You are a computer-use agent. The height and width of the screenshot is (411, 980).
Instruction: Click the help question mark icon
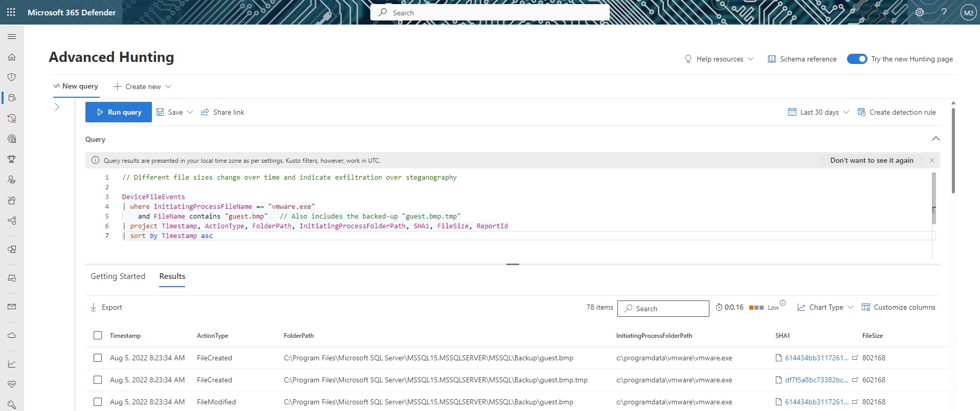(944, 12)
